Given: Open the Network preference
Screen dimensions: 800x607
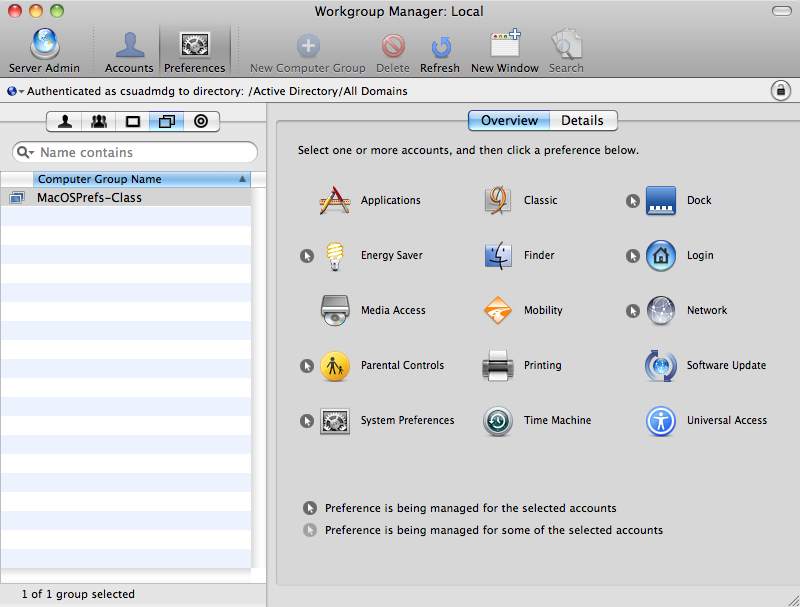Looking at the screenshot, I should [661, 310].
